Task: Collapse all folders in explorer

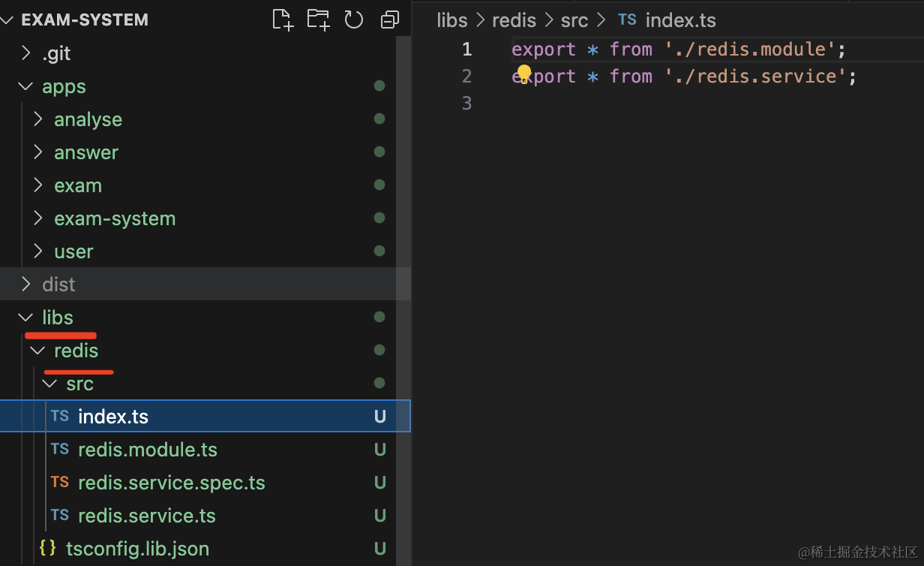Action: 390,20
